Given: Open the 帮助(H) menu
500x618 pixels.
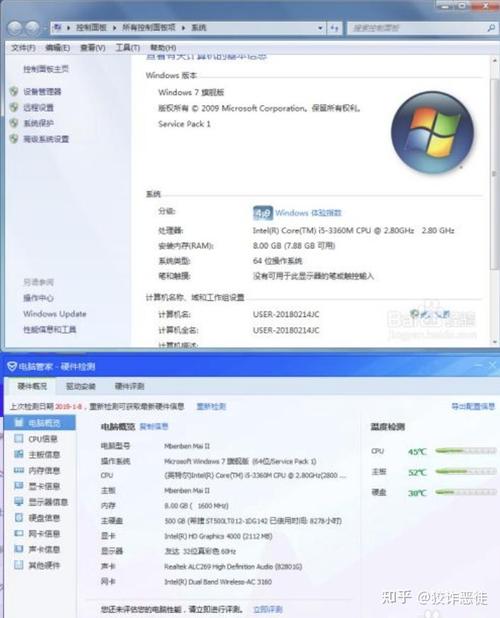Looking at the screenshot, I should tap(163, 48).
